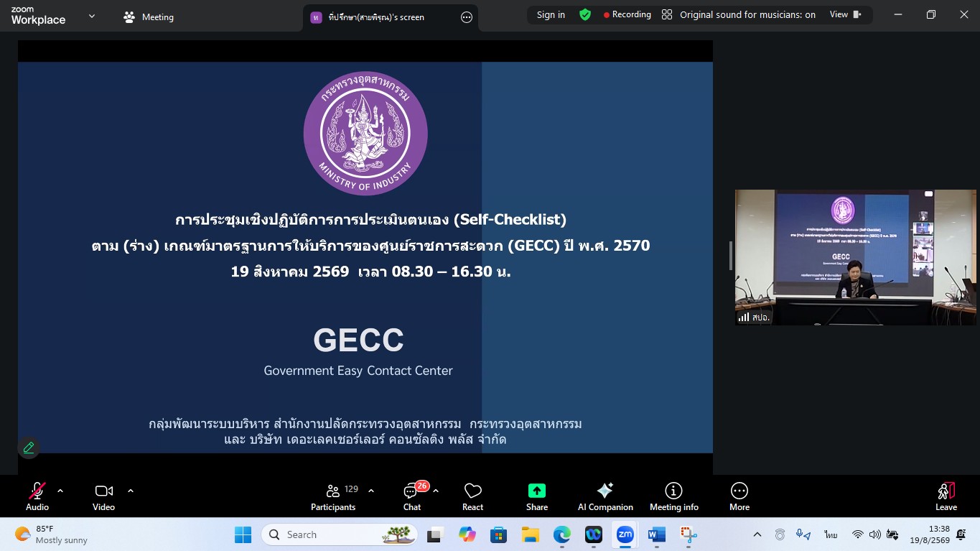
Task: Open the Participants panel
Action: point(333,496)
